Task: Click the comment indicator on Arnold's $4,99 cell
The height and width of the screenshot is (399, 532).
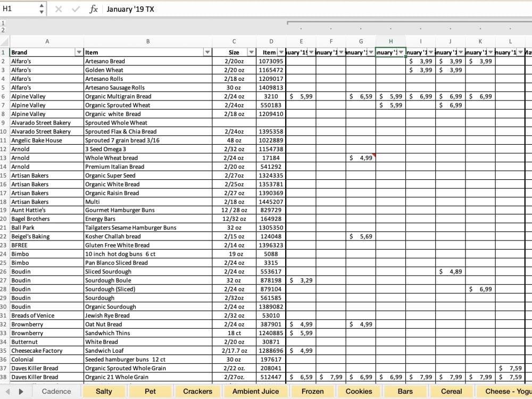Action: pos(373,155)
